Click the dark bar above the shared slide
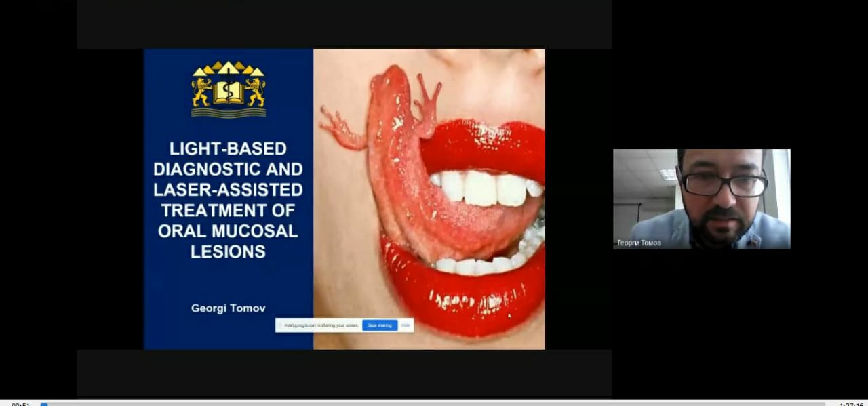The image size is (868, 406). click(344, 24)
